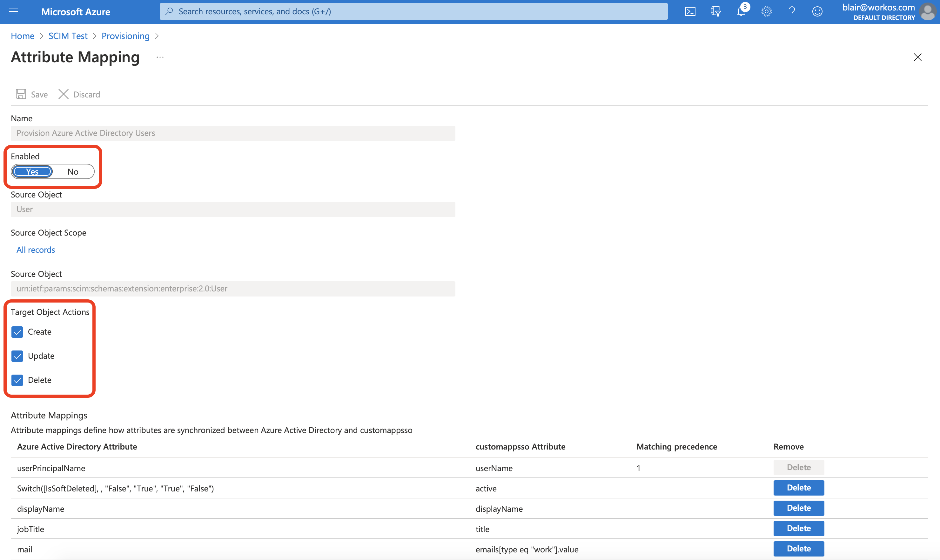The height and width of the screenshot is (560, 940).
Task: Click the Discard text label
Action: (x=87, y=94)
